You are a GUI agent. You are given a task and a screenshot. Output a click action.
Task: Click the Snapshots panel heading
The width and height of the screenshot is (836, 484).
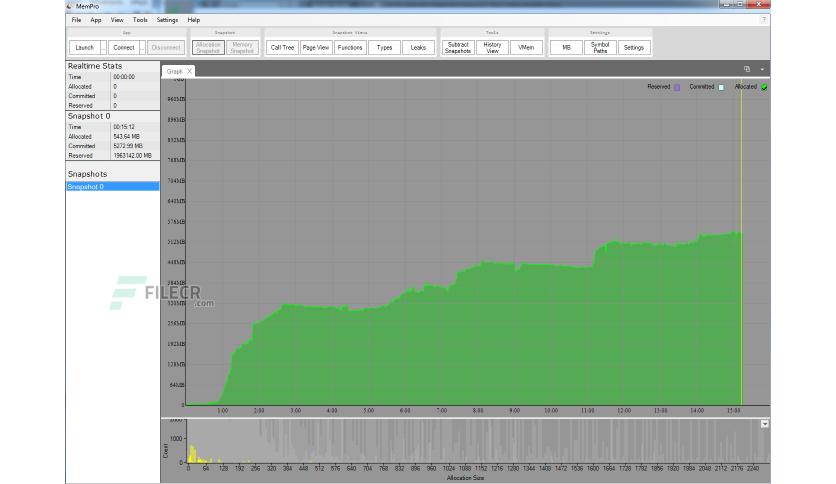pyautogui.click(x=87, y=174)
